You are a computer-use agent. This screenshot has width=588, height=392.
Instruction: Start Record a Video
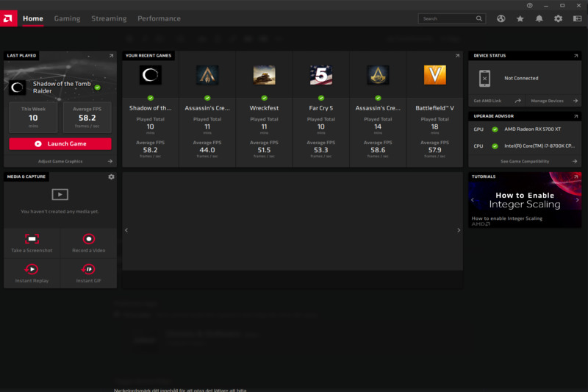coord(88,238)
